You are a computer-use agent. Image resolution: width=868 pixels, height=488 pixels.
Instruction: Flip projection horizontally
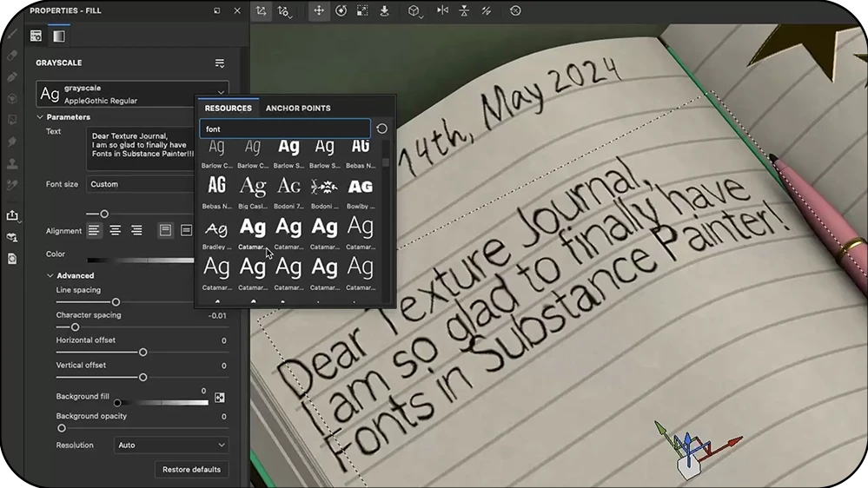pos(443,10)
